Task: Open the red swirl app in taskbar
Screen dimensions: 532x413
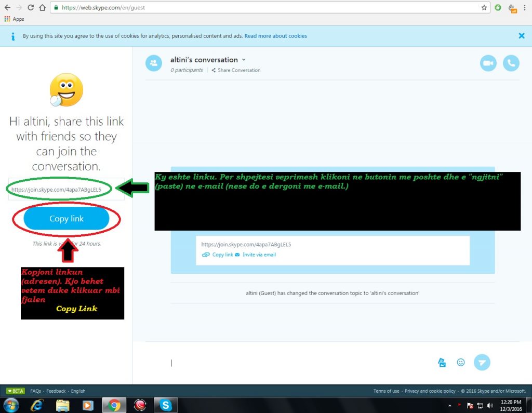Action: click(140, 405)
